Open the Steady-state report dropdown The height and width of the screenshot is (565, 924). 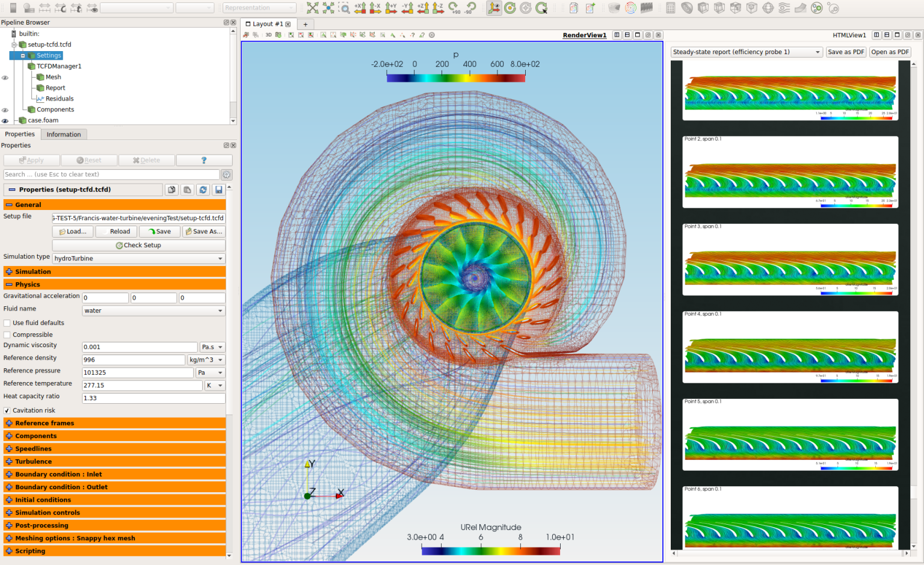point(746,52)
